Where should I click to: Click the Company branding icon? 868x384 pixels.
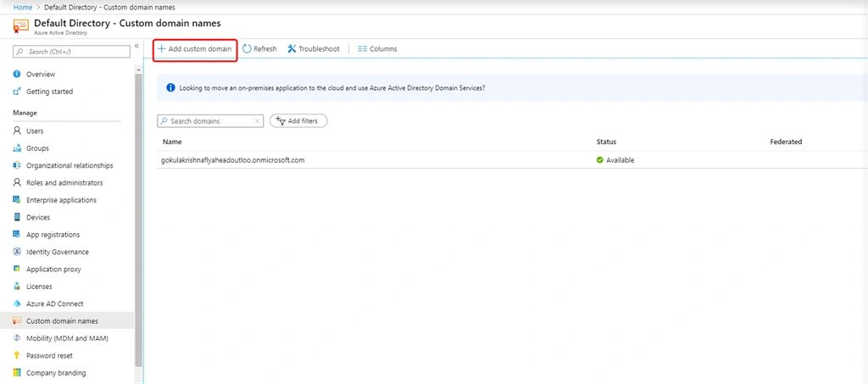[17, 373]
